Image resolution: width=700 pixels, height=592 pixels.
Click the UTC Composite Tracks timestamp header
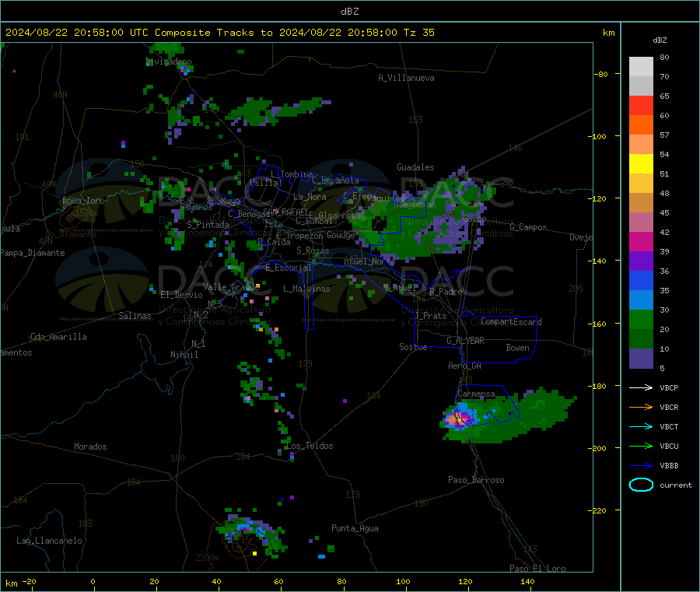pos(219,33)
